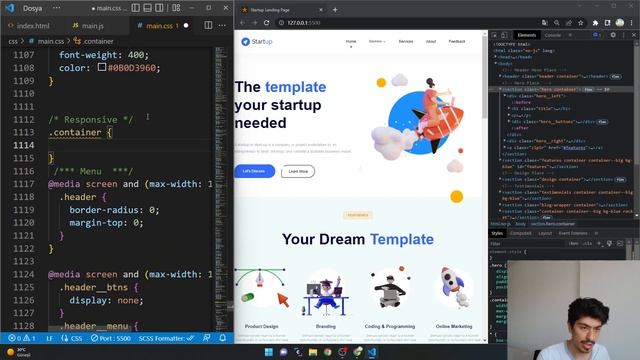The image size is (640, 360).
Task: Click Port: 5500 Live Server status
Action: [x=111, y=338]
